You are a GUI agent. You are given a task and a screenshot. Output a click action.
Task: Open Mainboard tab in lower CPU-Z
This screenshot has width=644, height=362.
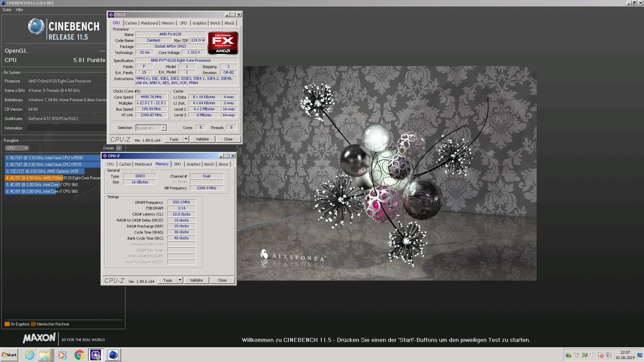coord(143,164)
